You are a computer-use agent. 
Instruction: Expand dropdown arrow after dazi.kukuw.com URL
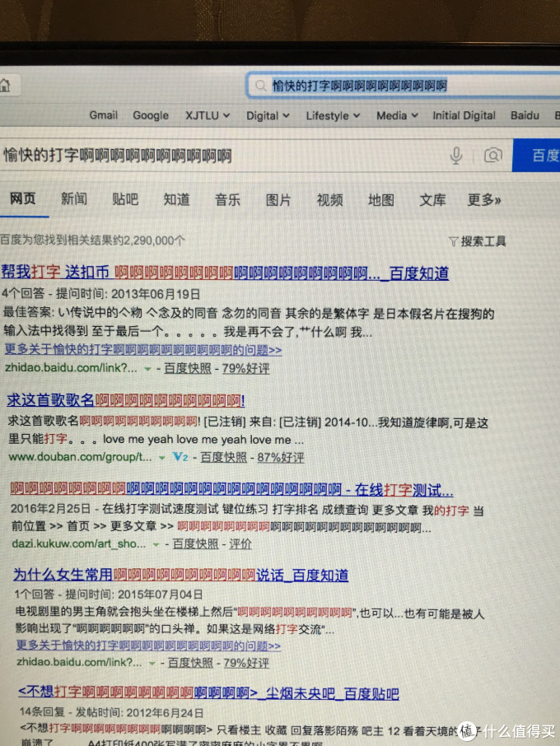(156, 544)
